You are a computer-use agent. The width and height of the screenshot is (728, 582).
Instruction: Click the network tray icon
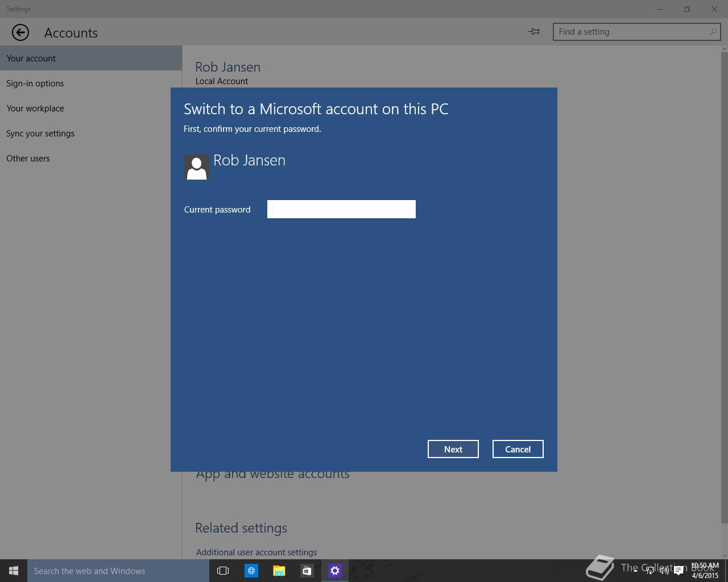point(650,571)
